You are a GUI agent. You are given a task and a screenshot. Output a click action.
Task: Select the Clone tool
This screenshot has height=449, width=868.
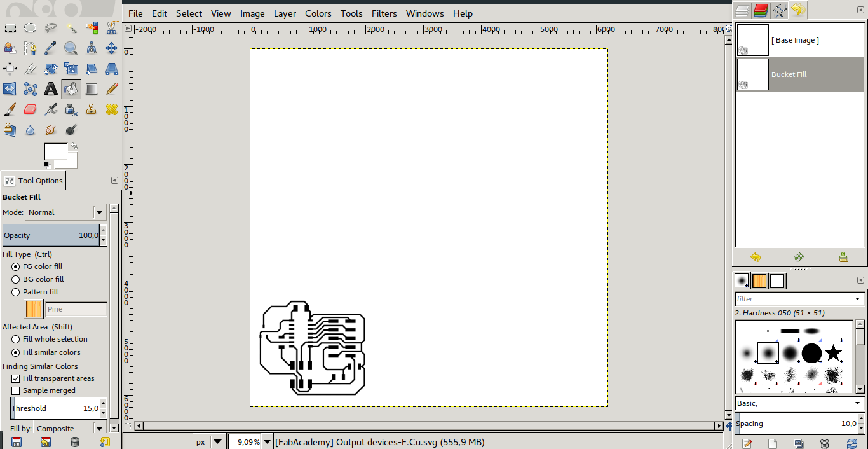(x=92, y=109)
